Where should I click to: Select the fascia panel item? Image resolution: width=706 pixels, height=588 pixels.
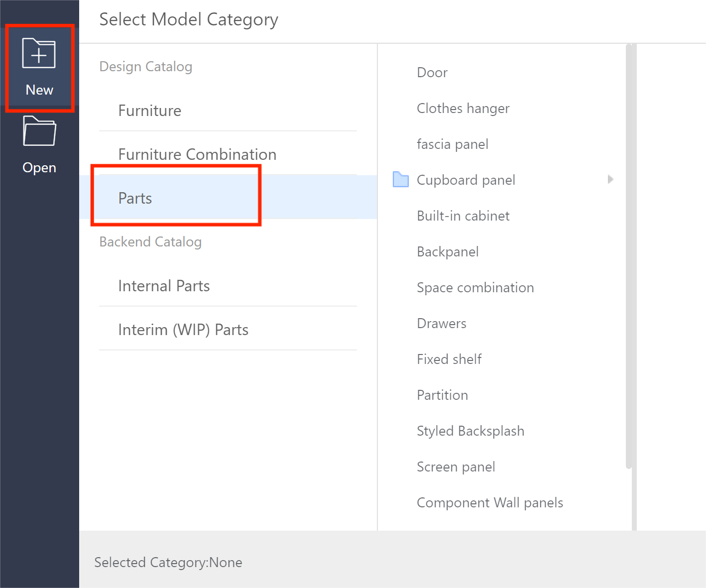click(x=452, y=144)
